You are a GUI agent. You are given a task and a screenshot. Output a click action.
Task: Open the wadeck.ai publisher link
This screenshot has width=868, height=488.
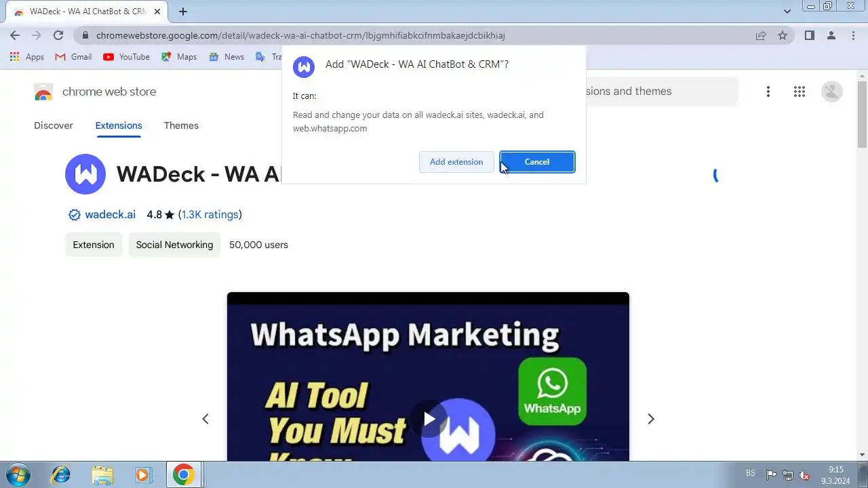click(x=110, y=215)
